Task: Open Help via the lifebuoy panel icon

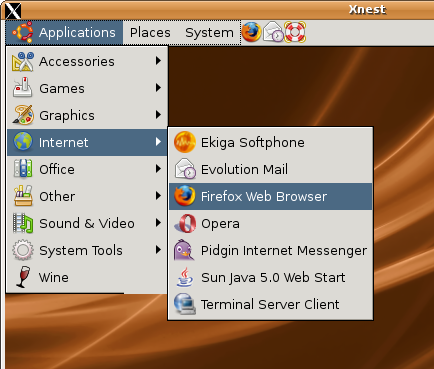Action: pyautogui.click(x=295, y=32)
